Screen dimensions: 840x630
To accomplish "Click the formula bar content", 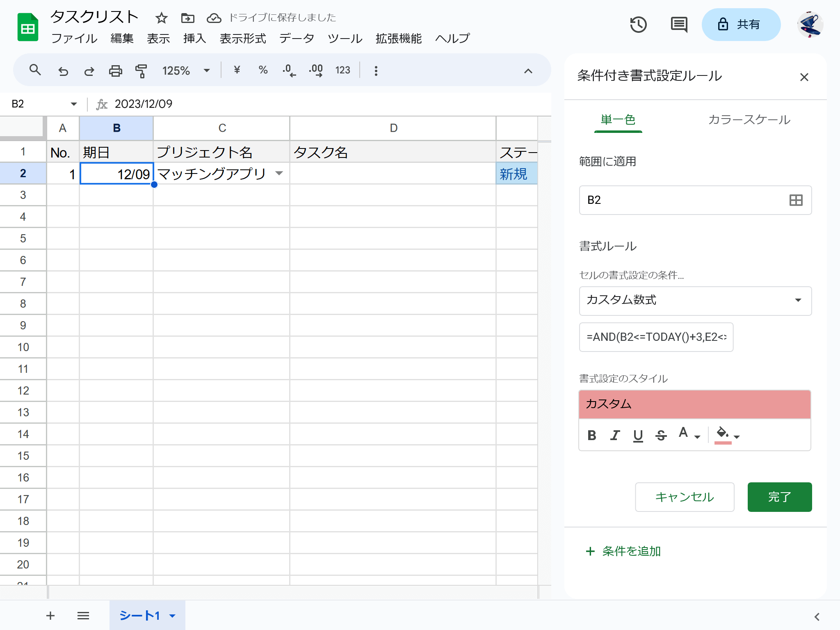I will (x=144, y=104).
